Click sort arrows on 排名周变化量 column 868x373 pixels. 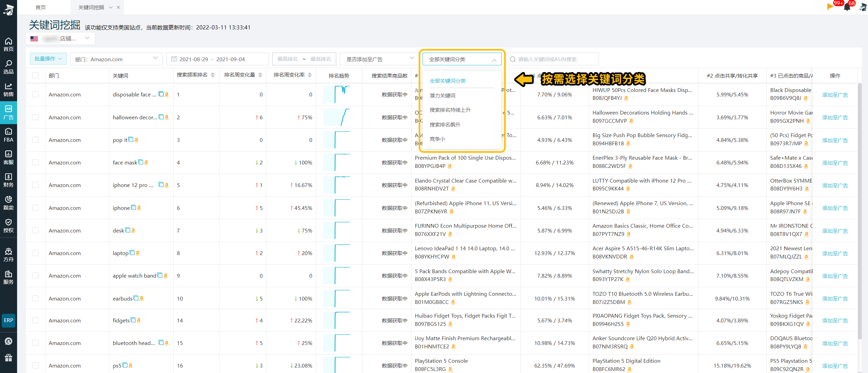(x=260, y=75)
